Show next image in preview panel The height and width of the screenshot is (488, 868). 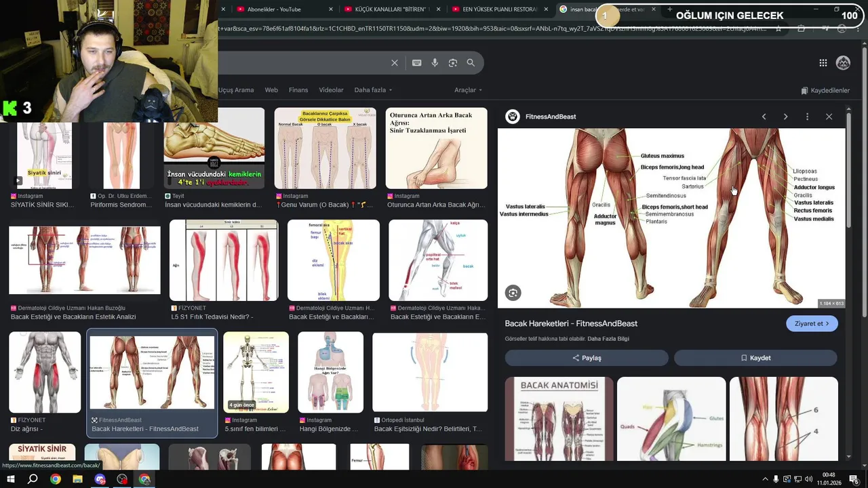coord(785,117)
